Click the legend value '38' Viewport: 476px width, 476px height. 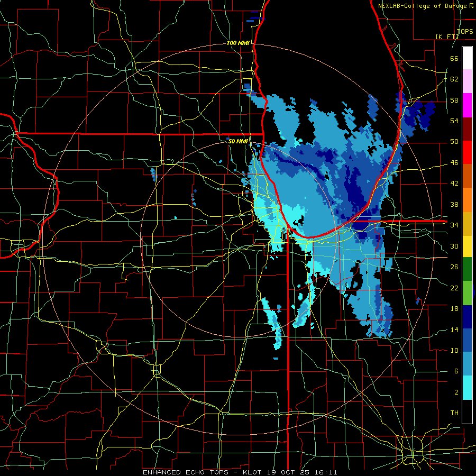454,204
